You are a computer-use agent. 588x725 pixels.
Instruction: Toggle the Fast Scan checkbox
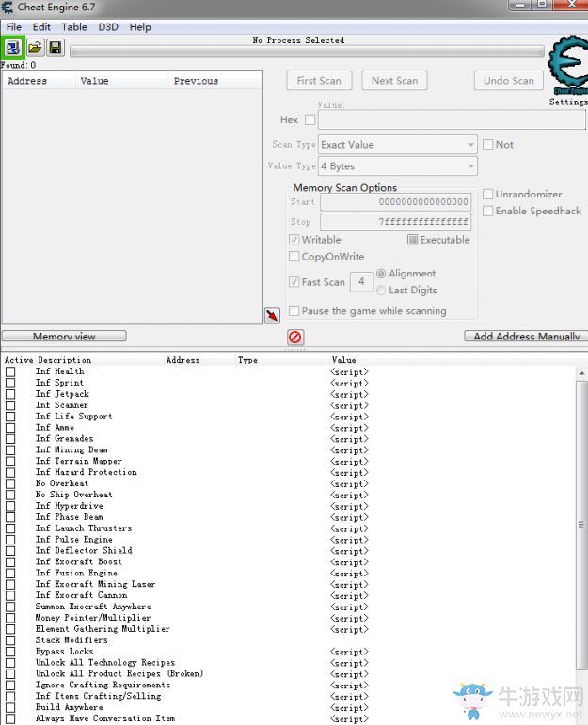coord(294,281)
